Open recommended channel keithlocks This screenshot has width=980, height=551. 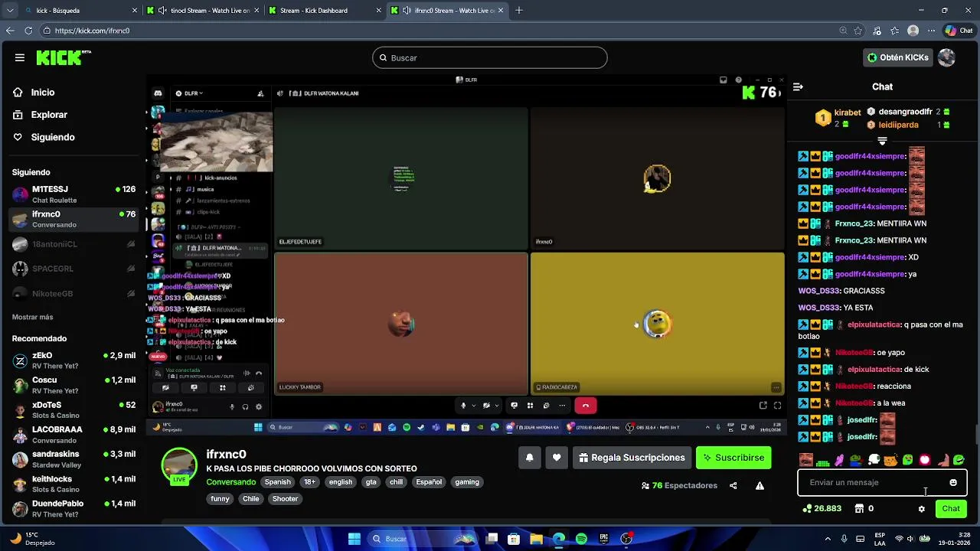click(x=74, y=484)
